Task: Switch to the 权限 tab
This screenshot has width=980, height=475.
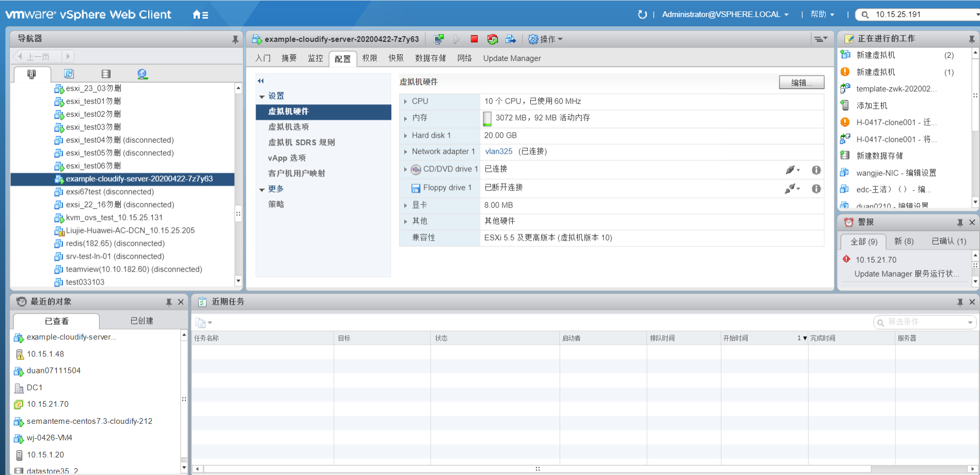Action: (370, 58)
